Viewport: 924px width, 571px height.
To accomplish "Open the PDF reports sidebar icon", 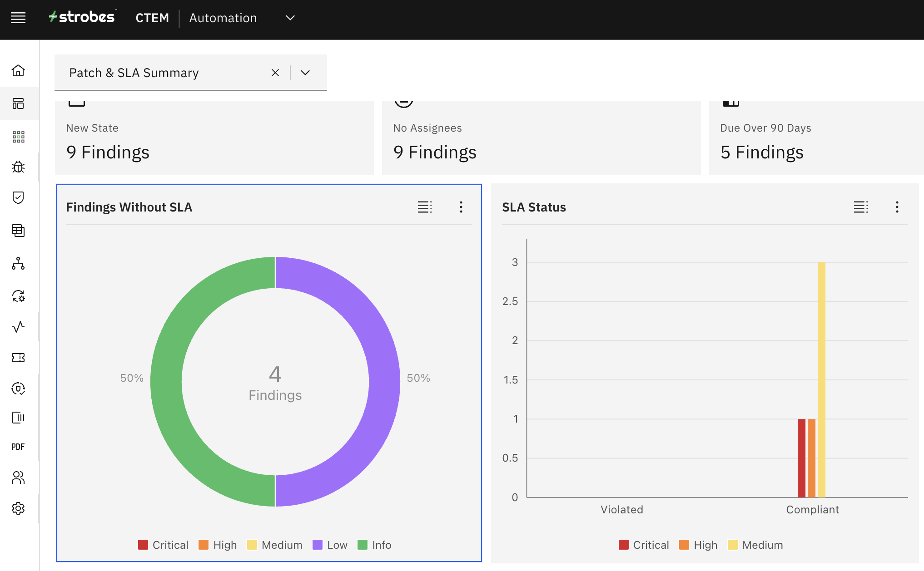I will [x=18, y=447].
